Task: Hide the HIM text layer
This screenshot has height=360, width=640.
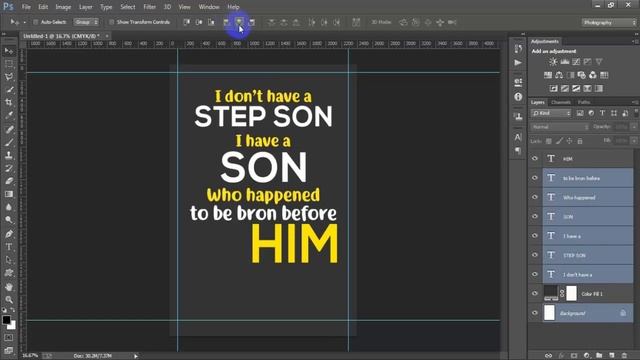Action: tap(535, 158)
